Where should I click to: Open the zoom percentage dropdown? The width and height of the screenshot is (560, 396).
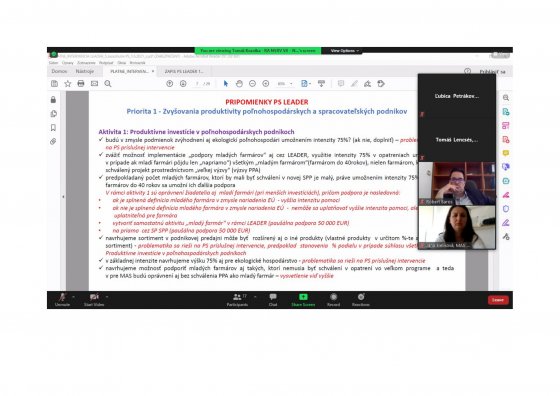(285, 84)
